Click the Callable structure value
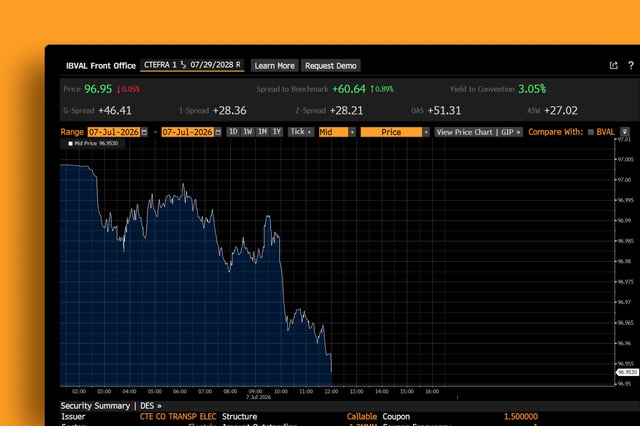The width and height of the screenshot is (640, 426). 362,417
